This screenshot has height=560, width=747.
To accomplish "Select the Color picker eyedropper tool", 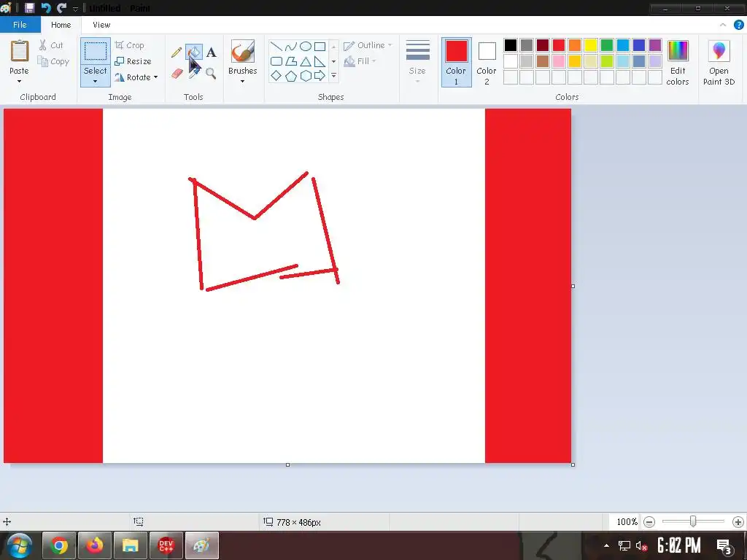I will click(x=194, y=74).
